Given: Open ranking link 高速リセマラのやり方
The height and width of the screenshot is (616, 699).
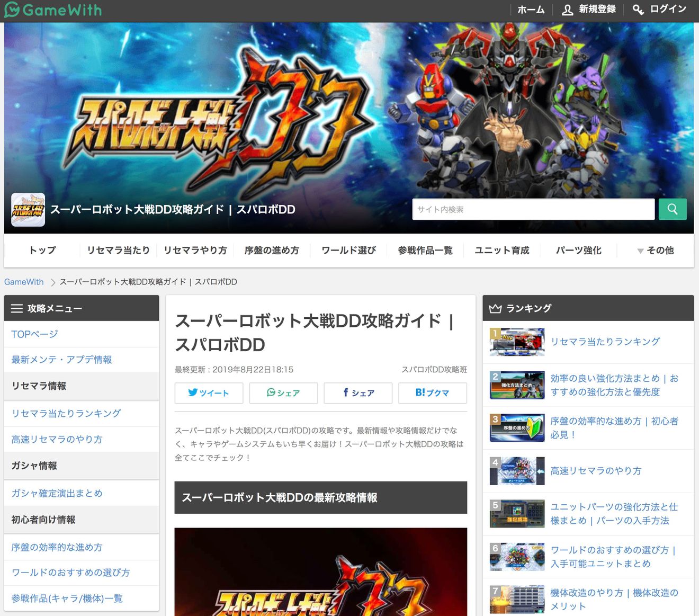Looking at the screenshot, I should 596,471.
